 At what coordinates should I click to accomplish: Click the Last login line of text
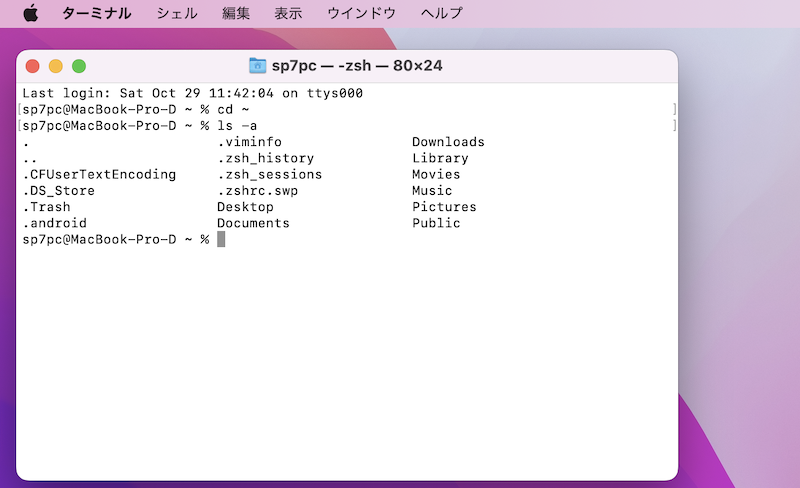pyautogui.click(x=192, y=93)
